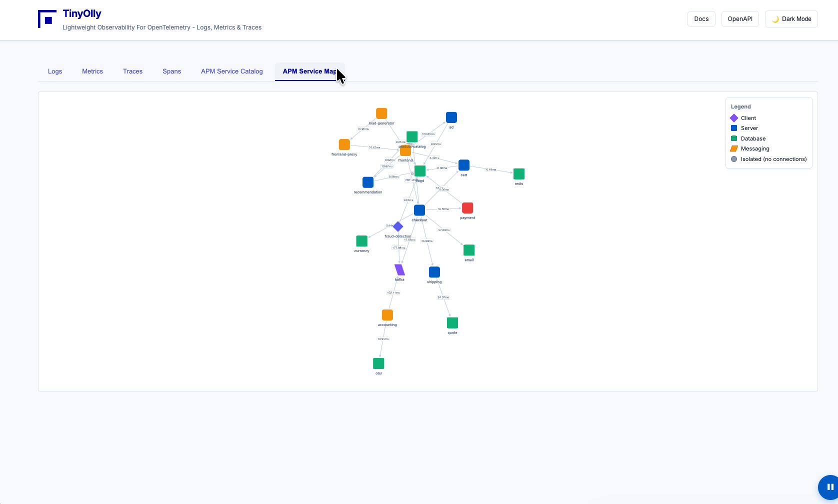This screenshot has height=504, width=838.
Task: Click the purple Client swatch in the legend
Action: 734,118
